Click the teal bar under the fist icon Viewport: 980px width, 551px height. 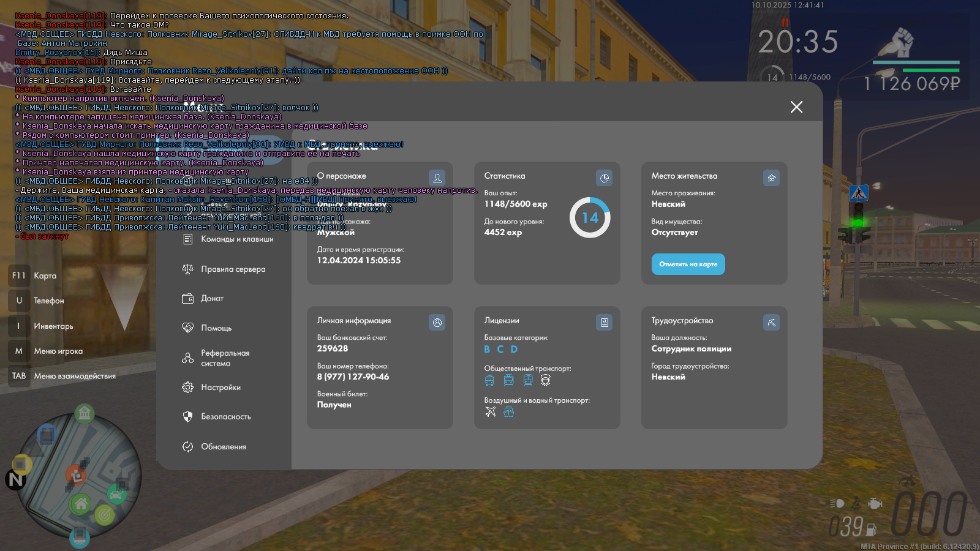point(916,62)
